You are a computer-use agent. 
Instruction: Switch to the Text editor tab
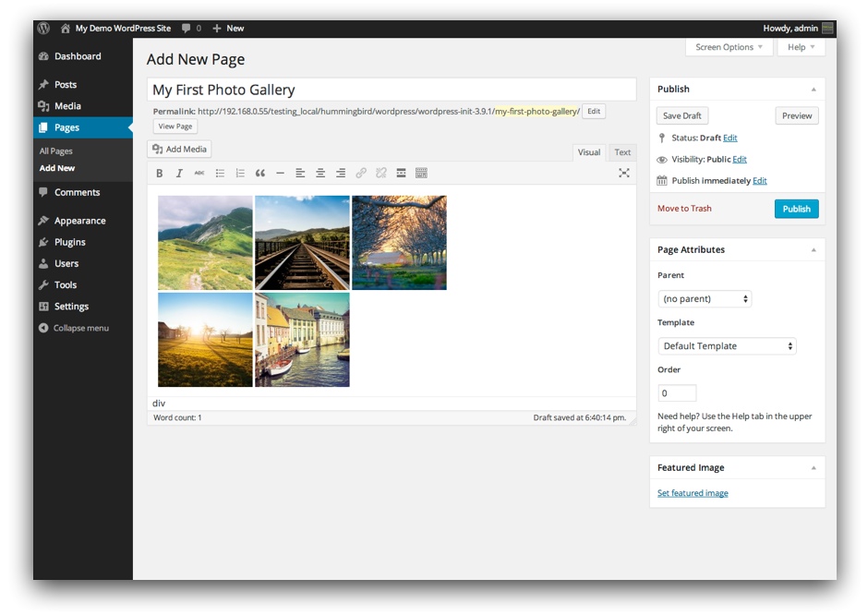[621, 151]
